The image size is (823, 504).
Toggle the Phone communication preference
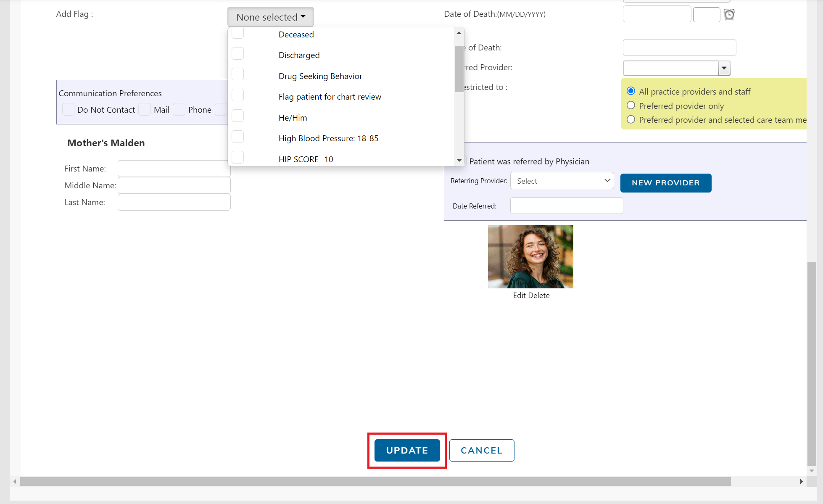pyautogui.click(x=179, y=109)
